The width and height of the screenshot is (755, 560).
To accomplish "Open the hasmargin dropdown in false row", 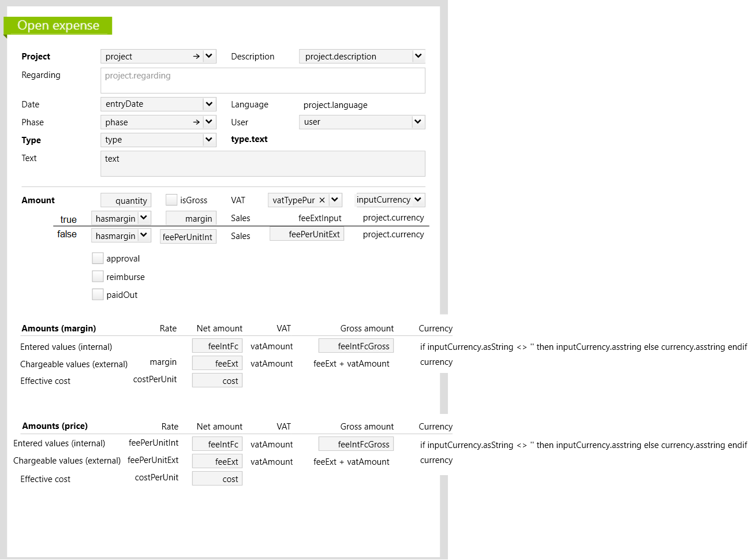I will click(x=144, y=236).
